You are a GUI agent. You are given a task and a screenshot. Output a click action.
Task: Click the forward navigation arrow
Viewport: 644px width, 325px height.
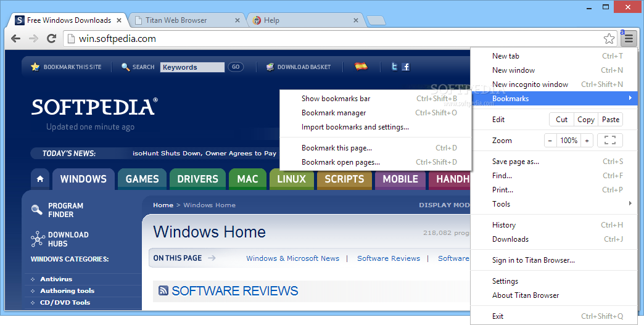34,39
